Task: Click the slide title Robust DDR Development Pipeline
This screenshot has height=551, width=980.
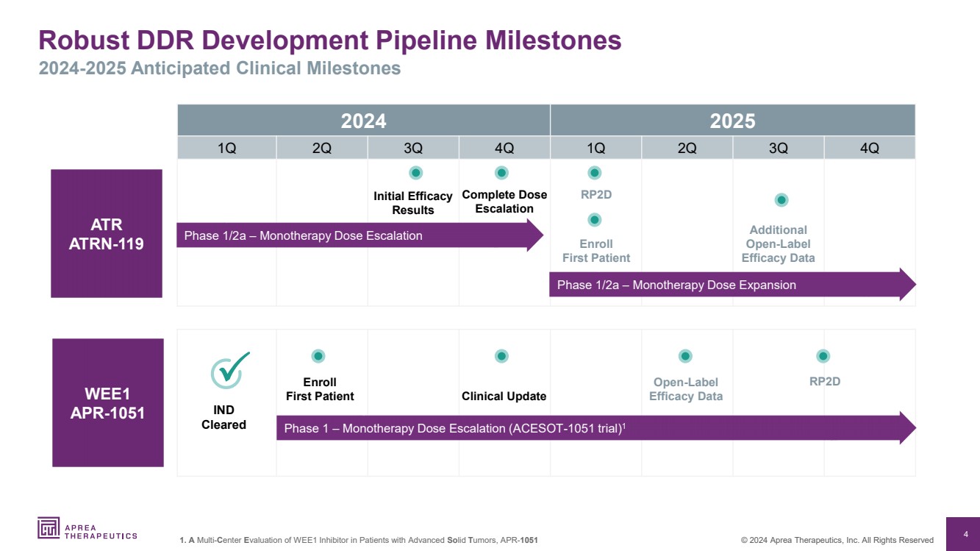Action: (329, 40)
